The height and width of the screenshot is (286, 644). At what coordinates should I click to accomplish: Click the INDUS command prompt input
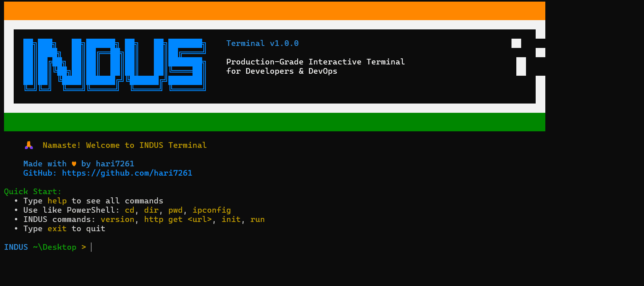coord(91,247)
